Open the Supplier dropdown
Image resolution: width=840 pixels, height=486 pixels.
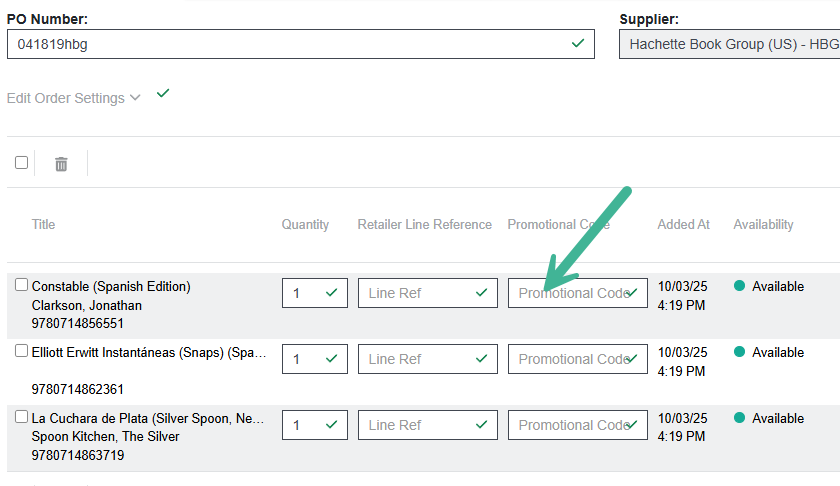[x=729, y=44]
